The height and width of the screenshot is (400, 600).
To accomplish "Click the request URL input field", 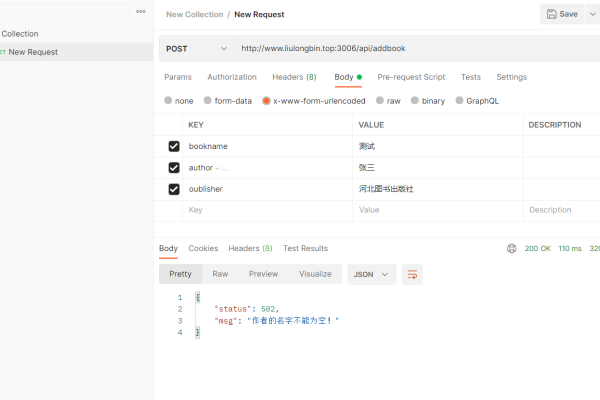I will [415, 48].
